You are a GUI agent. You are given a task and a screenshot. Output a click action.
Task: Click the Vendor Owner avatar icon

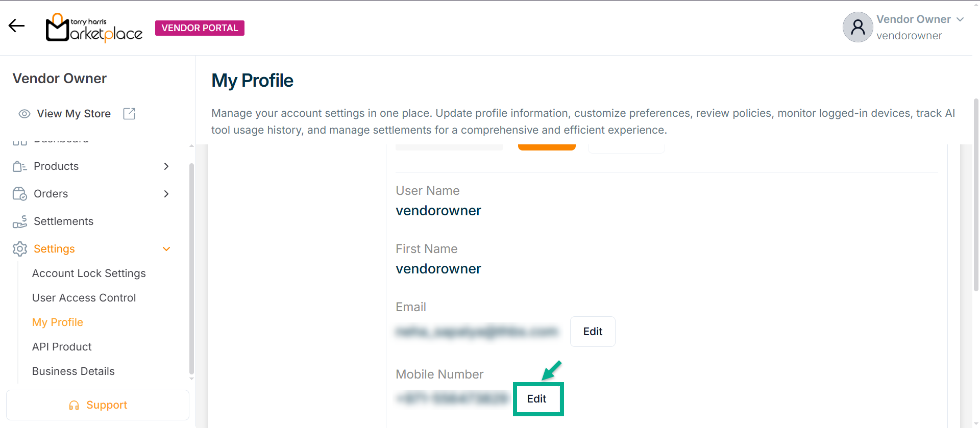(x=857, y=27)
